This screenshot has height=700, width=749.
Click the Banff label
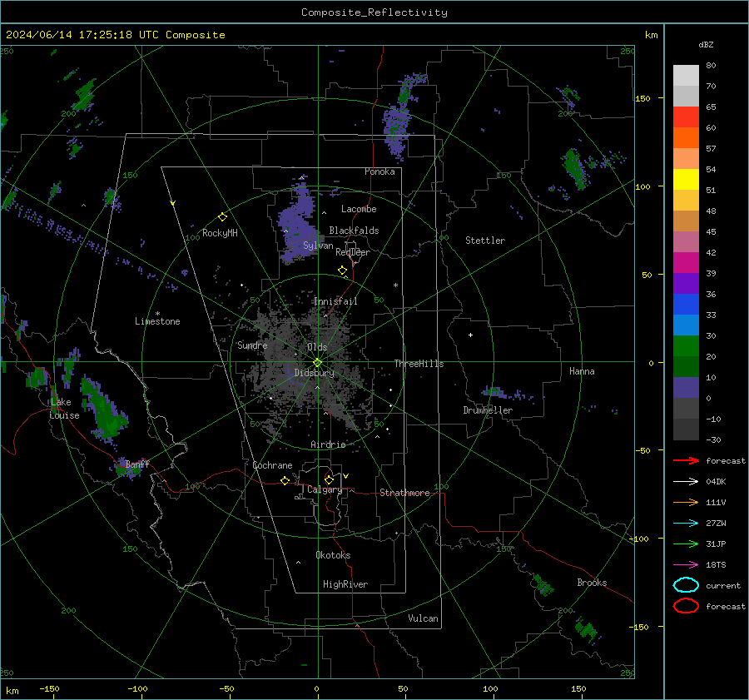coord(137,464)
